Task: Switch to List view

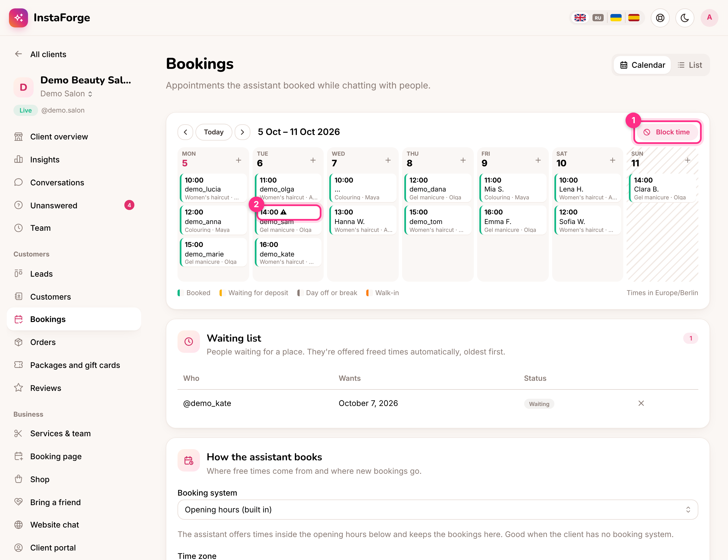Action: [690, 65]
